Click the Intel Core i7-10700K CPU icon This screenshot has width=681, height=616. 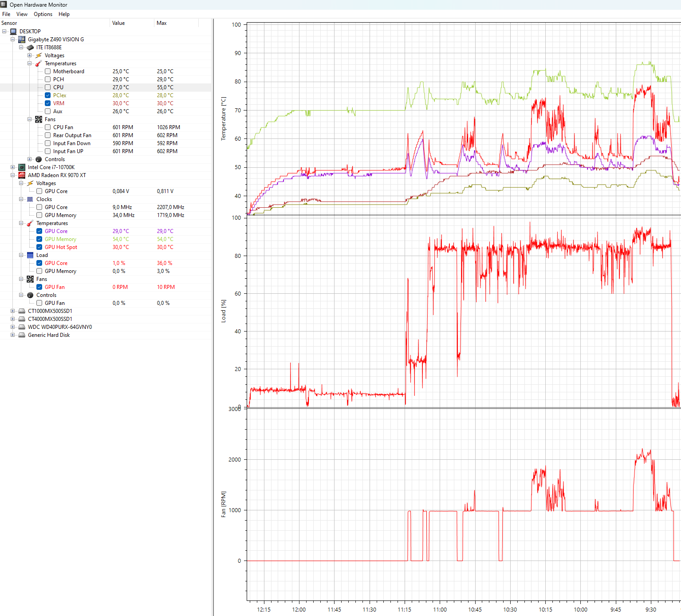click(x=22, y=167)
